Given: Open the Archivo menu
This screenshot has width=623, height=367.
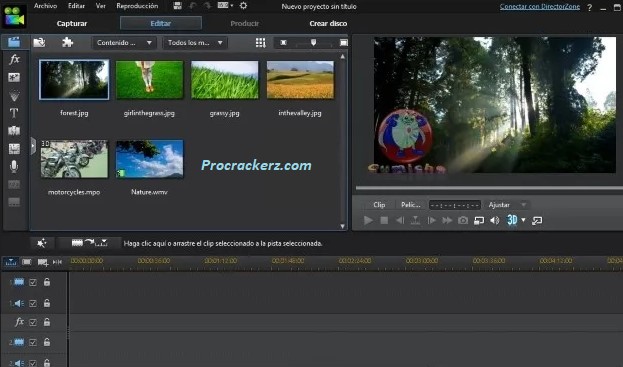Looking at the screenshot, I should 45,6.
